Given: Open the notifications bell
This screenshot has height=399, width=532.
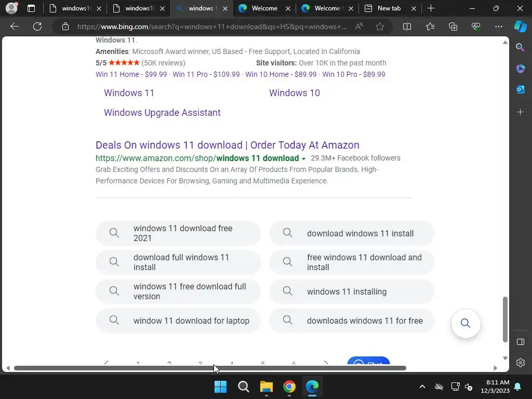Looking at the screenshot, I should pos(518,387).
